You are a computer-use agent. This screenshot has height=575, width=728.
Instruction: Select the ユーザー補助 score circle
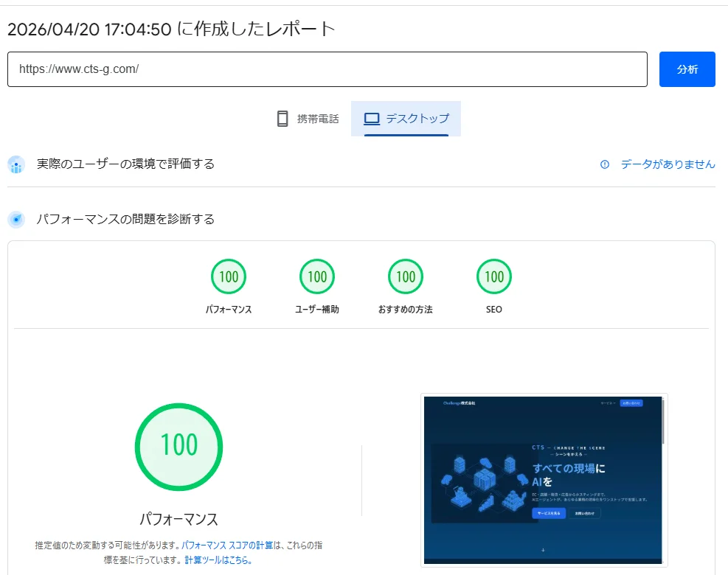click(x=316, y=276)
